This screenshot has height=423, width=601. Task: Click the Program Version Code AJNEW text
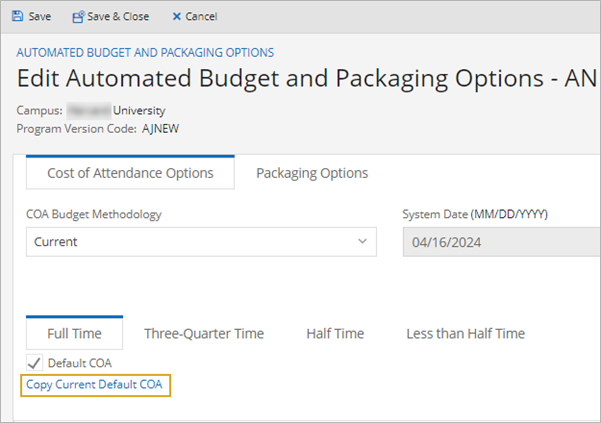coord(97,129)
